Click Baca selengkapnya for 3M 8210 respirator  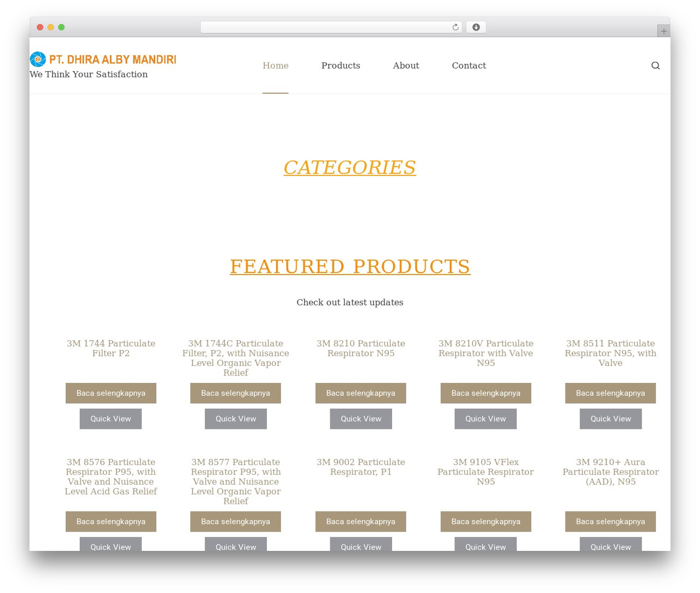[361, 393]
